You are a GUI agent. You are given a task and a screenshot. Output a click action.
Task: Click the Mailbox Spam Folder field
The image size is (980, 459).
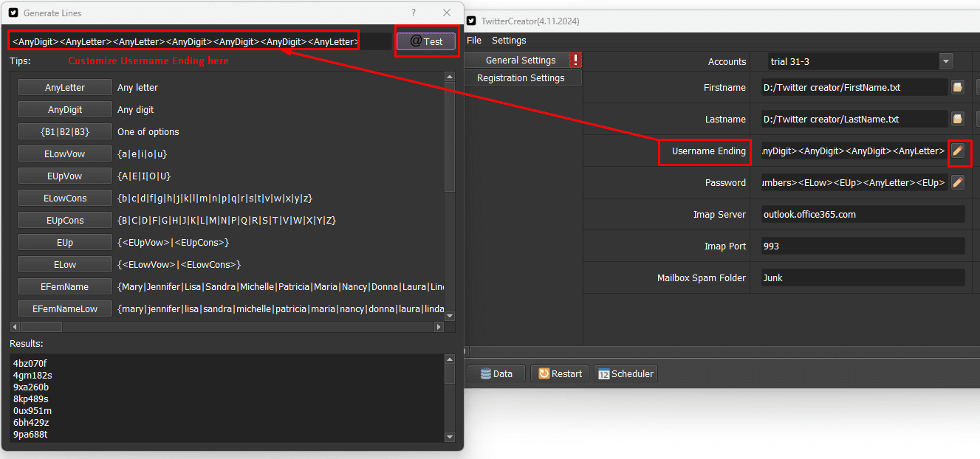[863, 277]
